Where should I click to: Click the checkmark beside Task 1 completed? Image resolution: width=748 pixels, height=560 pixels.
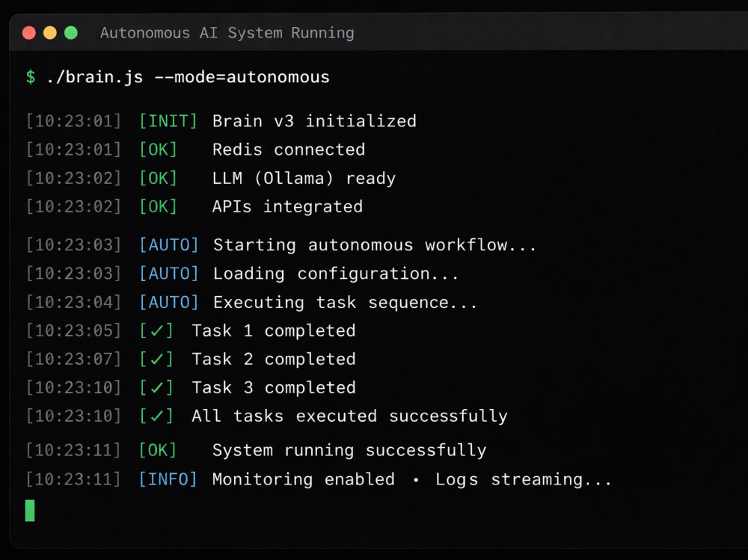(x=156, y=330)
